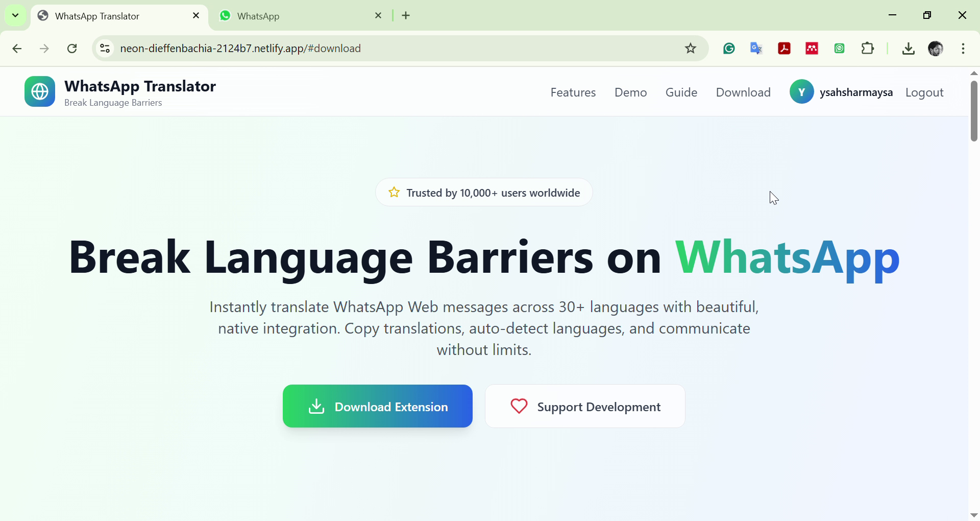
Task: Open a new browser tab
Action: tap(406, 16)
